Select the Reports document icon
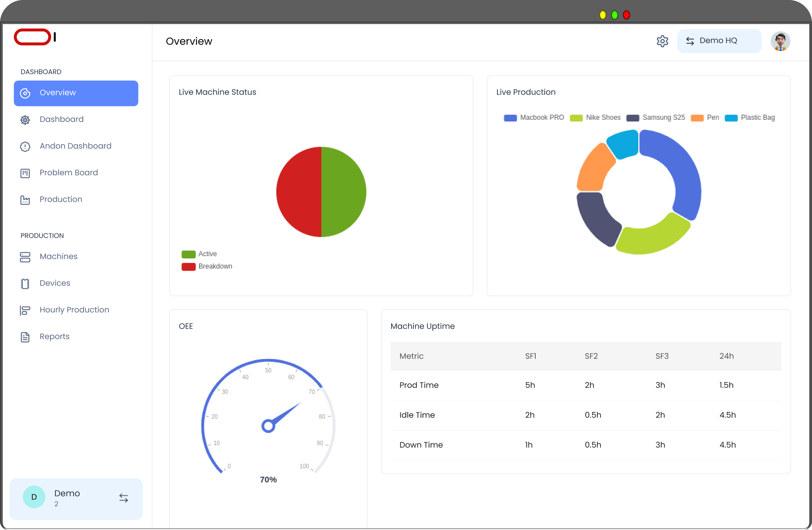The height and width of the screenshot is (530, 812). 25,337
